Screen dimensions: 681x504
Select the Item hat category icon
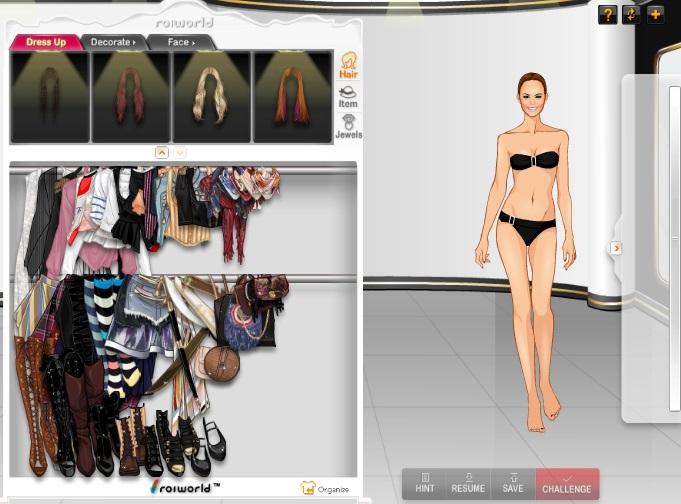pyautogui.click(x=348, y=96)
